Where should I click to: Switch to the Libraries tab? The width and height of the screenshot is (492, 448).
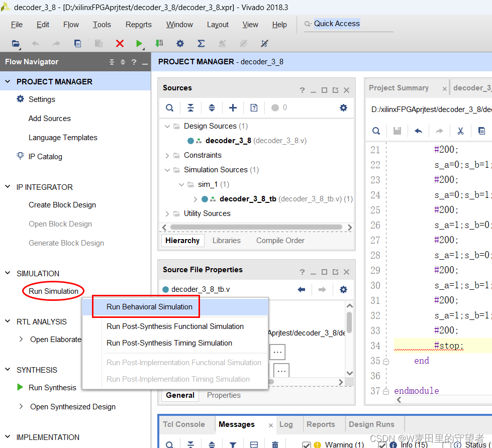tap(227, 241)
